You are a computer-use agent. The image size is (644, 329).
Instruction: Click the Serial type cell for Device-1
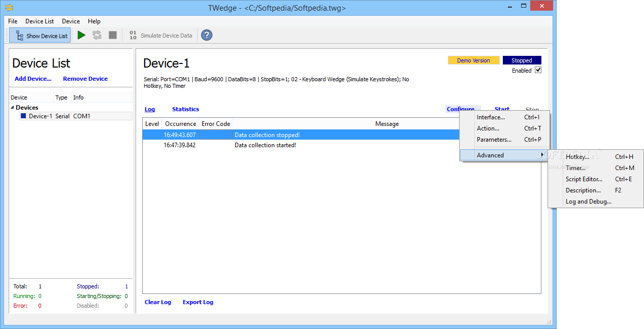[62, 116]
